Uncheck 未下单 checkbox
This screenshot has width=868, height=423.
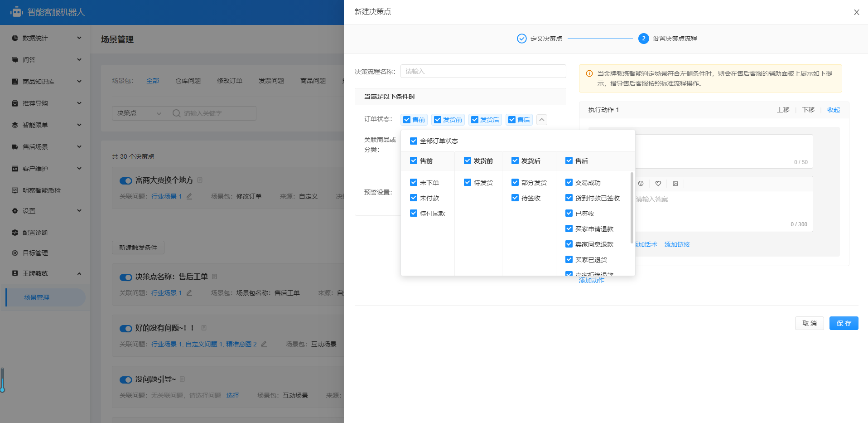pos(414,182)
